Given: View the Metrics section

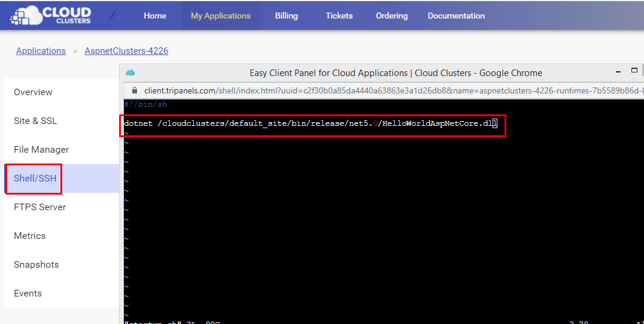Looking at the screenshot, I should point(30,236).
